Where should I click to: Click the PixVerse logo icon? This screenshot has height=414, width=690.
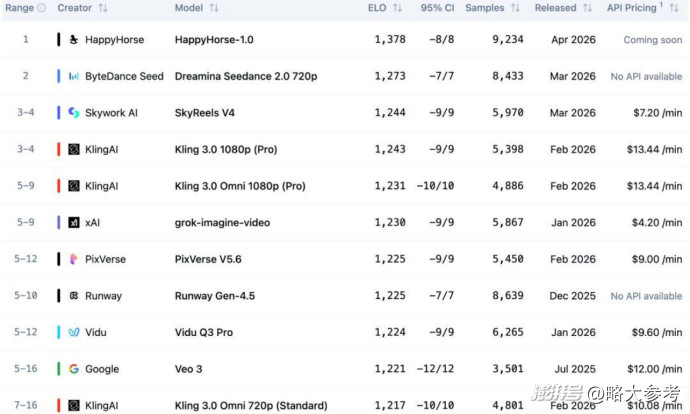coord(74,259)
